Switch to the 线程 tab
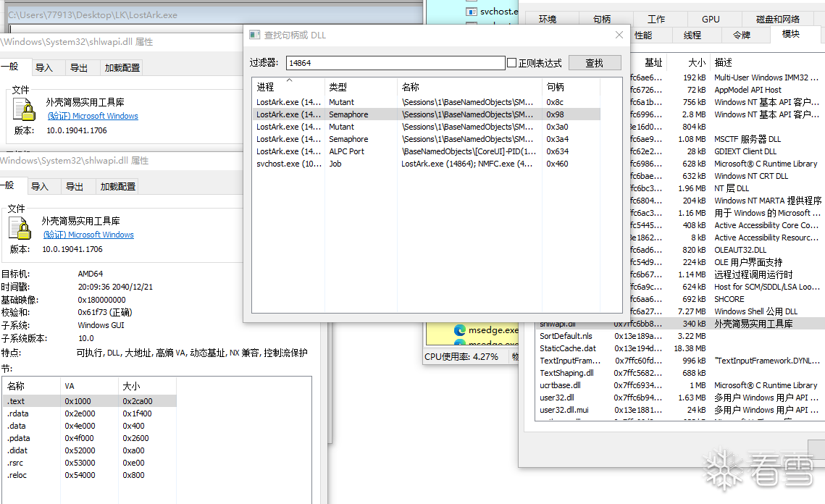 (x=692, y=35)
